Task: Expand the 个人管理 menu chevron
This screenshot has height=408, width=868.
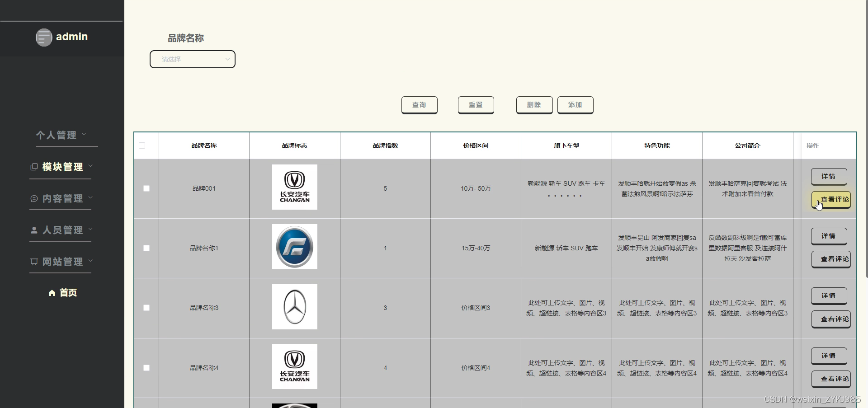Action: pos(84,134)
